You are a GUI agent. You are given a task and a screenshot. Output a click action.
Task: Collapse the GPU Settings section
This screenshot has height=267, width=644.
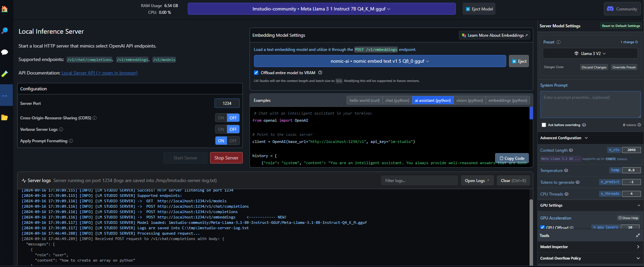point(639,205)
